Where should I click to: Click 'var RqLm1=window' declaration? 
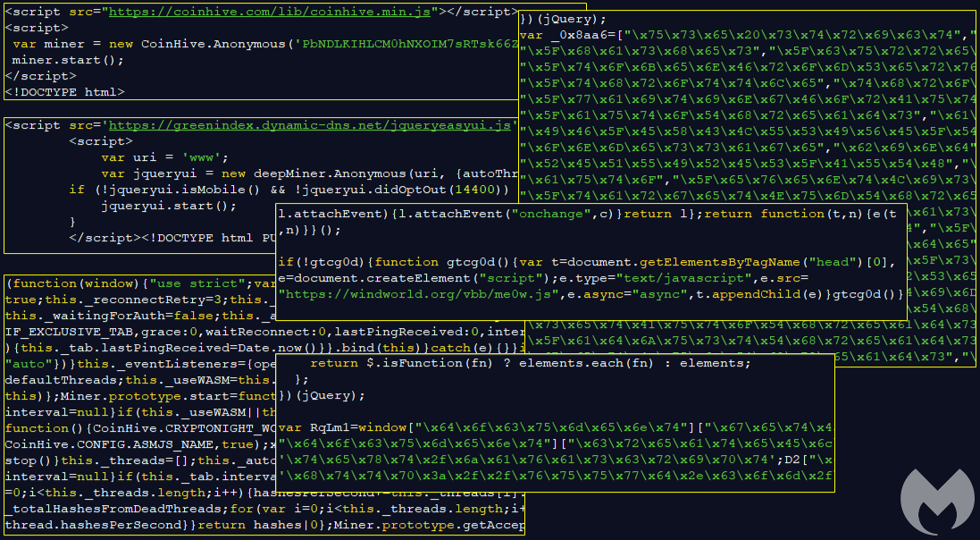point(342,427)
